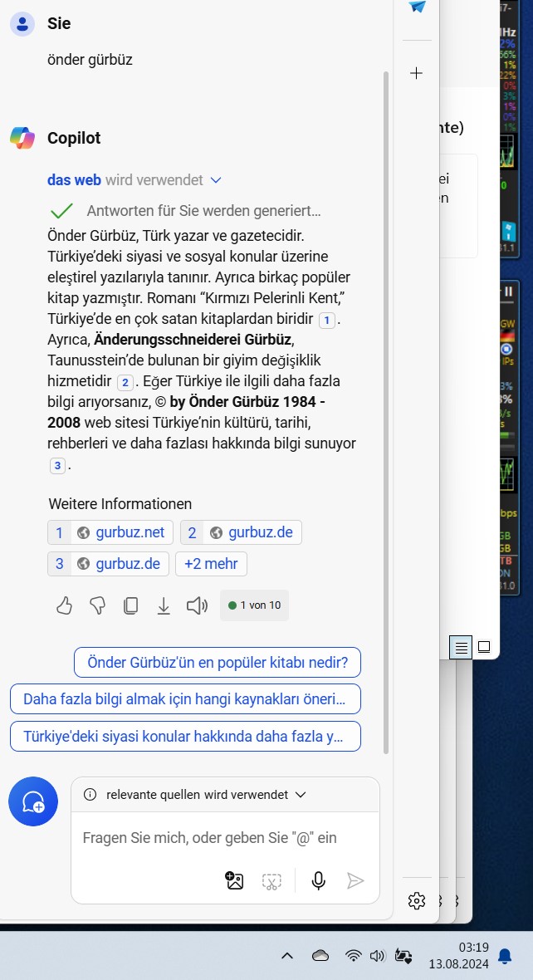Click the chat vertical scrollbar
533x980 pixels.
pos(385,413)
